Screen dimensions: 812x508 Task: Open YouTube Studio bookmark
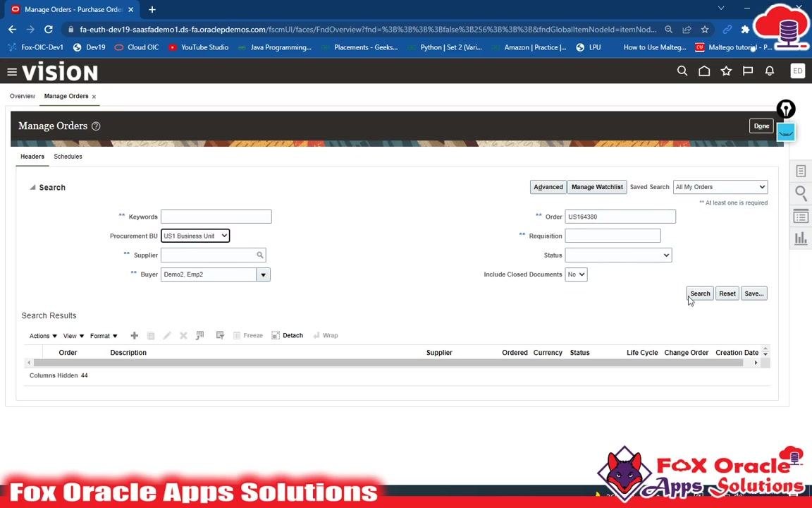[x=198, y=47]
